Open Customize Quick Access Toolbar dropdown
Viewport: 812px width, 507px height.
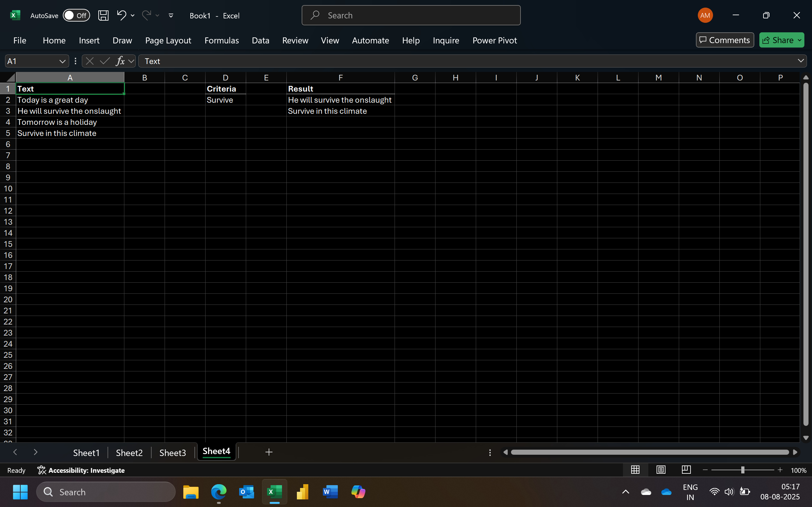(x=171, y=16)
